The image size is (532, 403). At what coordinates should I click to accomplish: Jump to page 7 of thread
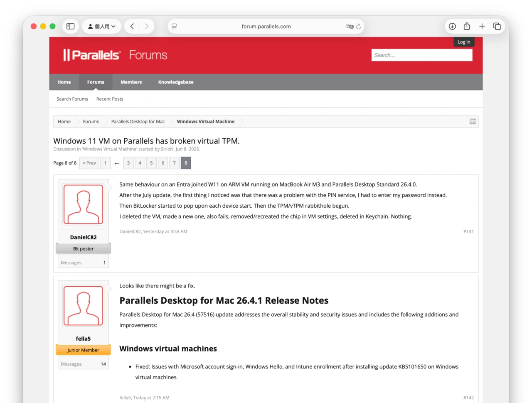point(175,163)
